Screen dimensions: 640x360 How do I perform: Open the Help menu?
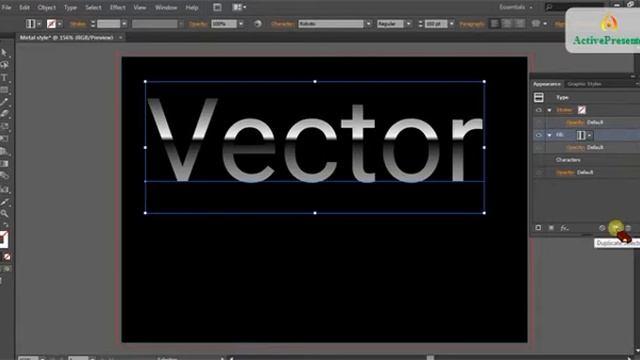click(192, 7)
